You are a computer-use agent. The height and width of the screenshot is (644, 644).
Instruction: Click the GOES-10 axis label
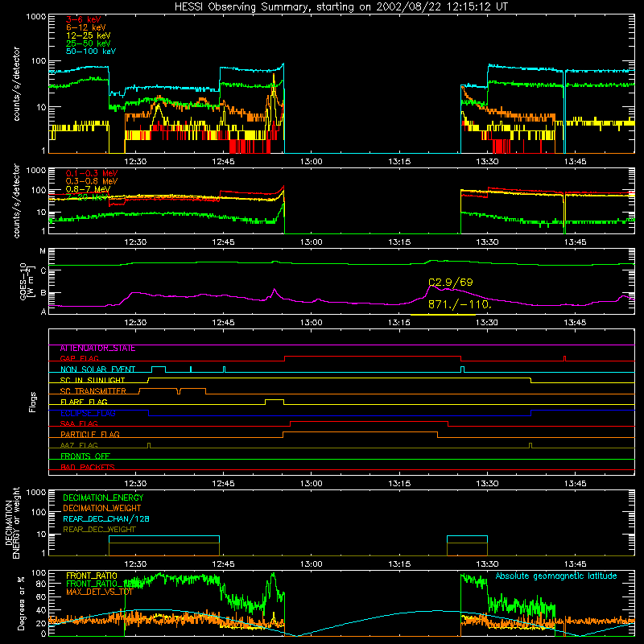26,281
